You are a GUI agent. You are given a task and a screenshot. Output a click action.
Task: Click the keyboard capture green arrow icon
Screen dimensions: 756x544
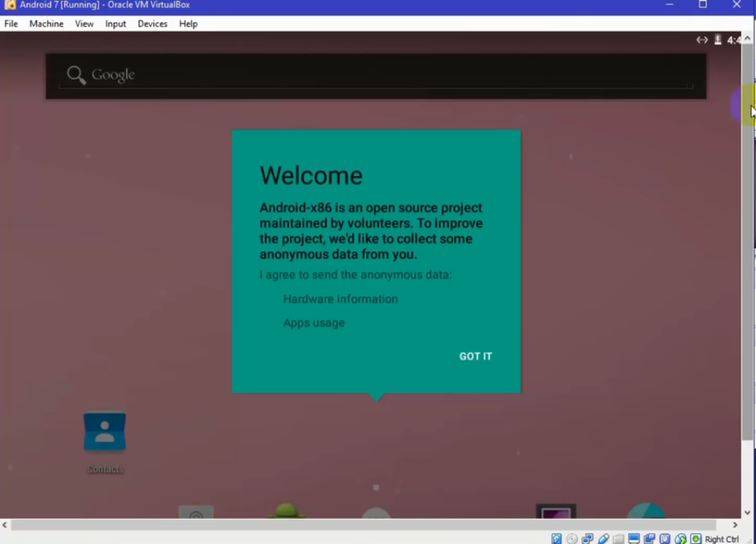pos(696,539)
